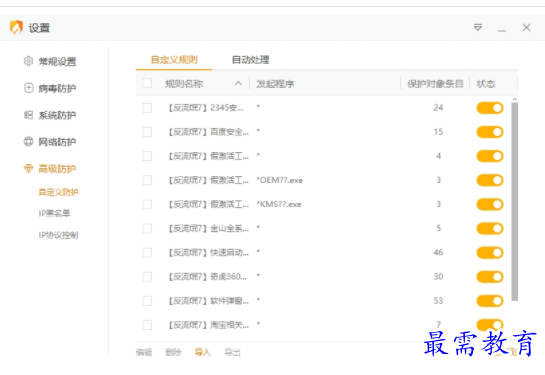Select the 【反流氓7】快速启动... rule name
This screenshot has height=375, width=545.
point(208,252)
